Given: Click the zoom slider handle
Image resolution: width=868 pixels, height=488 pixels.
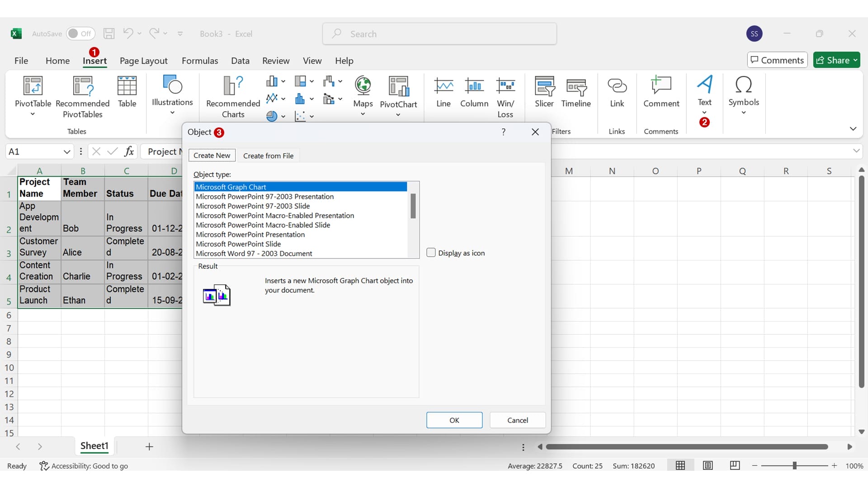Looking at the screenshot, I should tap(794, 465).
